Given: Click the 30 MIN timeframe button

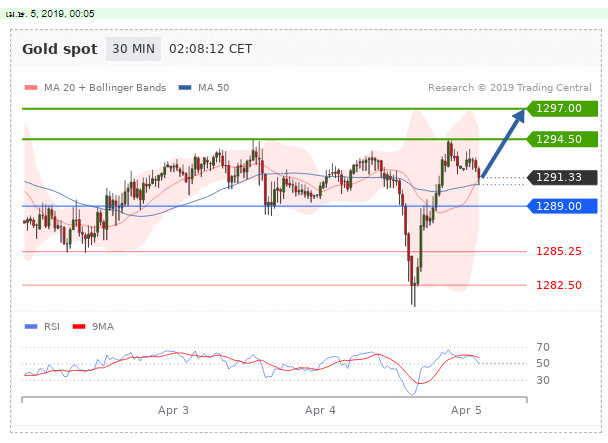Looking at the screenshot, I should coord(133,49).
